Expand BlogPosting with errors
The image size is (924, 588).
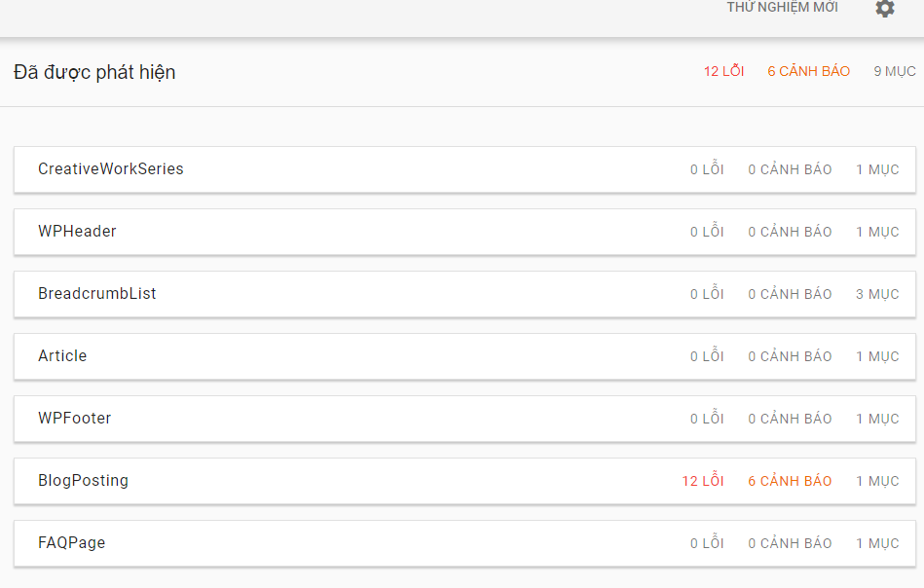pos(464,481)
